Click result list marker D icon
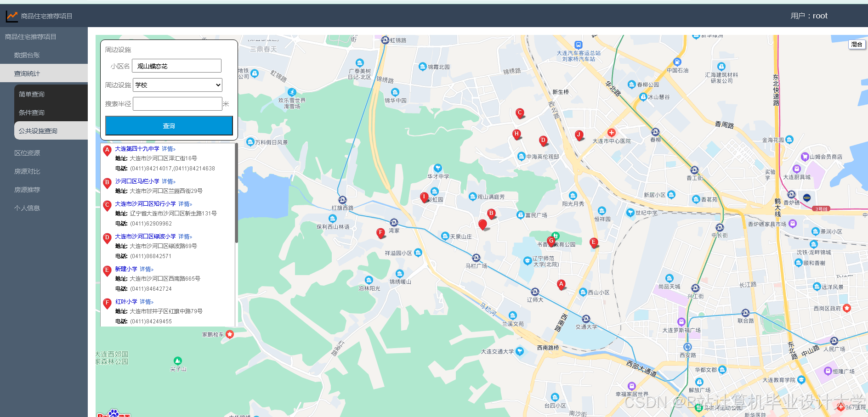The height and width of the screenshot is (417, 868). 107,239
